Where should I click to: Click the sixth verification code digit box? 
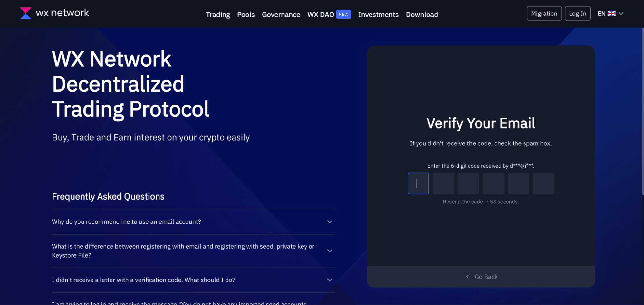click(x=543, y=183)
